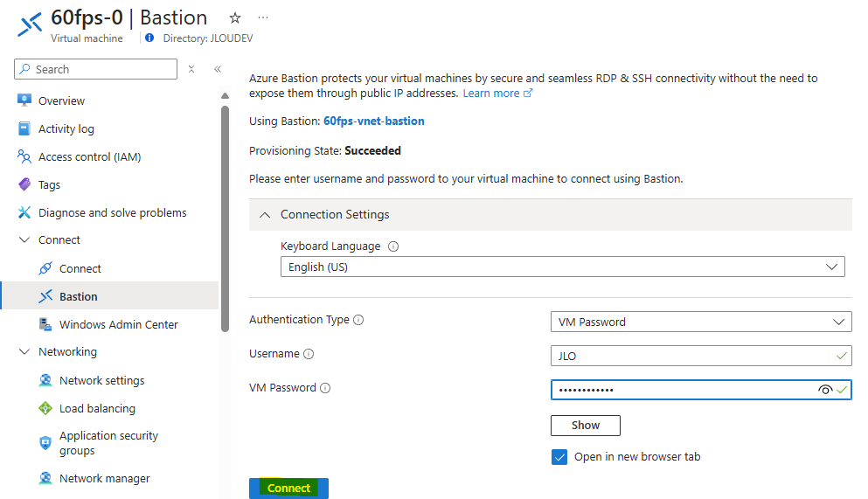Click the Load balancing diamond icon
This screenshot has width=868, height=499.
[45, 408]
